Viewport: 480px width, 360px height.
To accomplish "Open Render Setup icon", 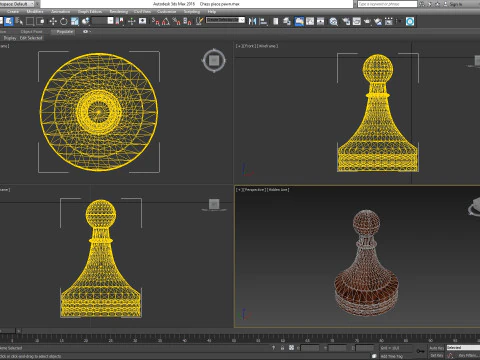I will [346, 21].
